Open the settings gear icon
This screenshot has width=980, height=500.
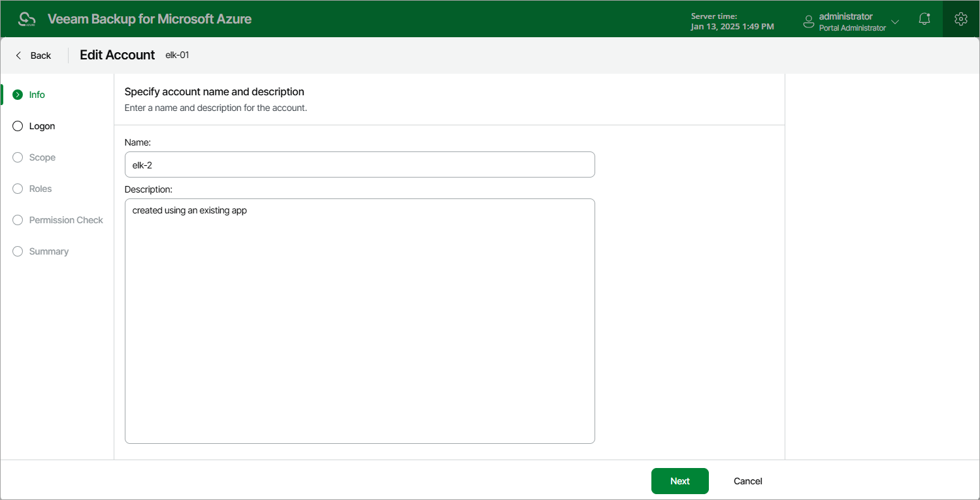click(x=960, y=19)
